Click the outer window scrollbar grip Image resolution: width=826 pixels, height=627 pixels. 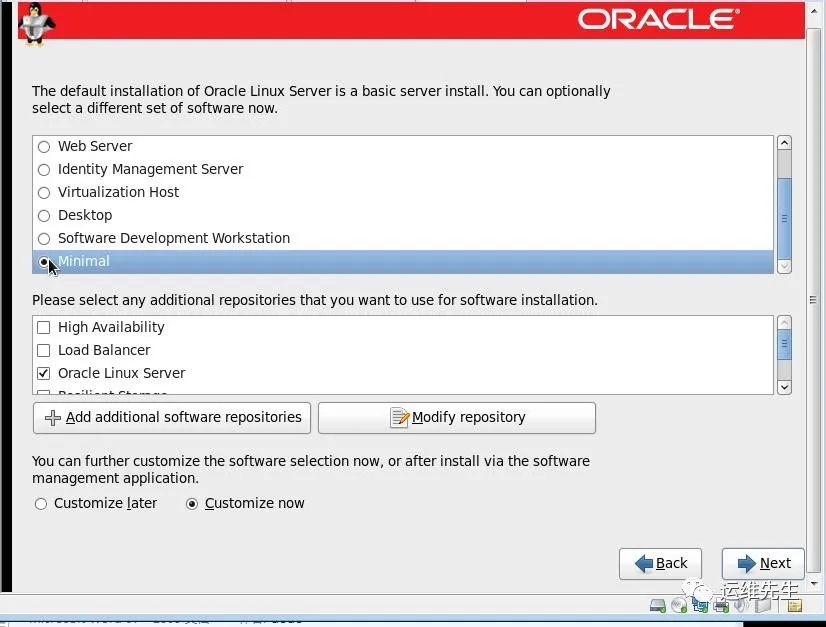[x=813, y=300]
